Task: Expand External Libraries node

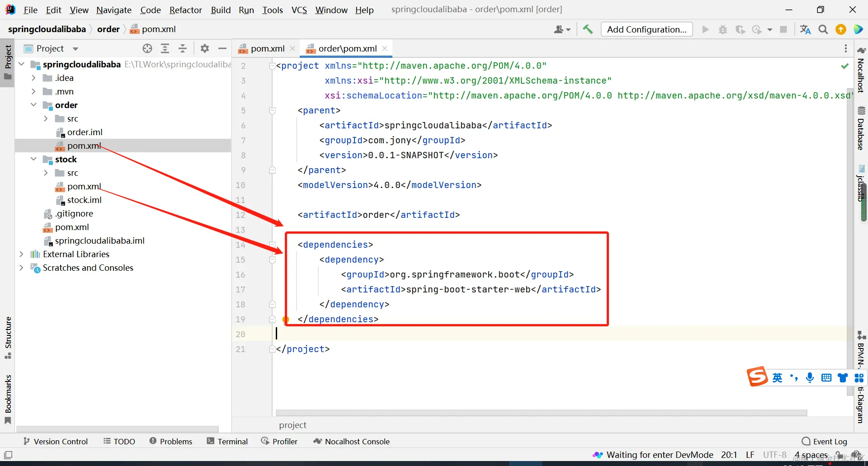Action: (x=21, y=254)
